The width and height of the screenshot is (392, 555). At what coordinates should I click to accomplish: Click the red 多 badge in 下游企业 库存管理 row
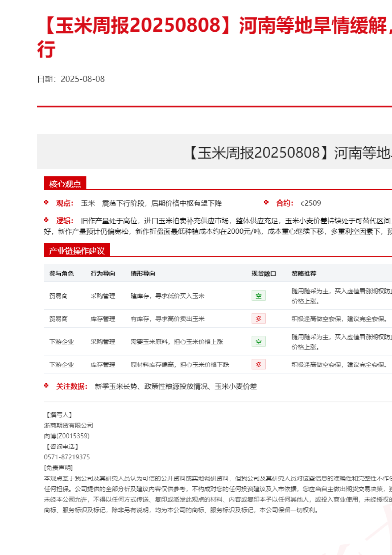[258, 364]
